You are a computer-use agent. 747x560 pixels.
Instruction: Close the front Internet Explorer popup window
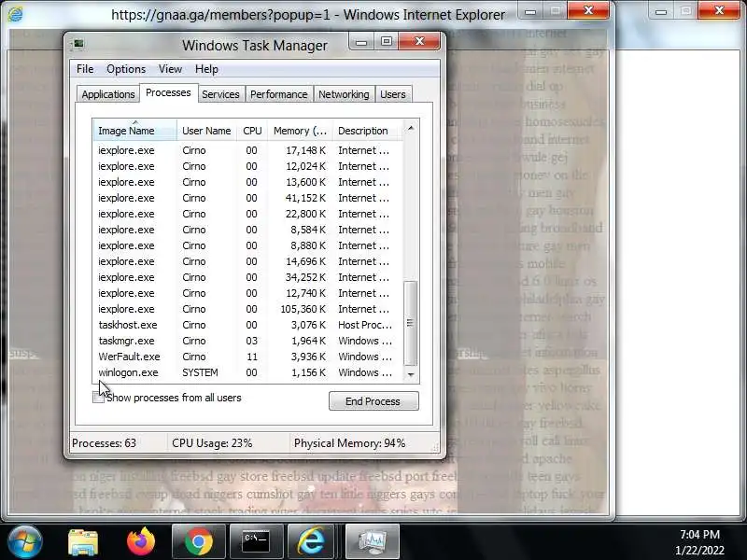pyautogui.click(x=589, y=10)
